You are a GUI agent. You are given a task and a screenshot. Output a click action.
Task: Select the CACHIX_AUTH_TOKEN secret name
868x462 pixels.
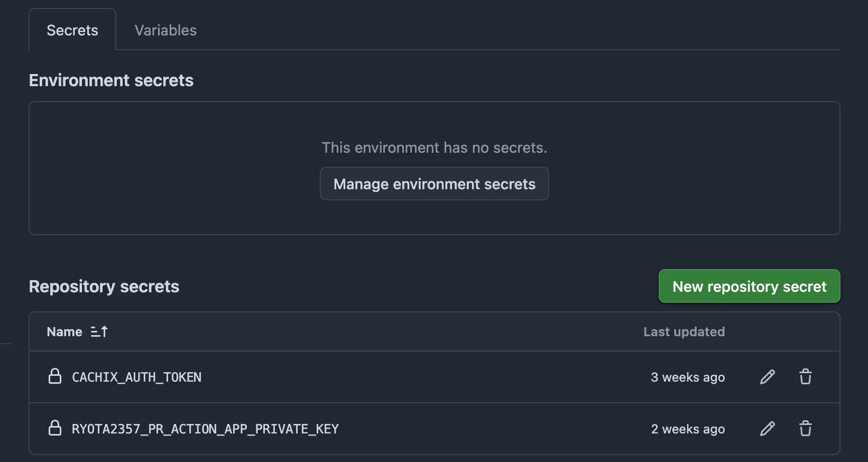[x=136, y=377]
